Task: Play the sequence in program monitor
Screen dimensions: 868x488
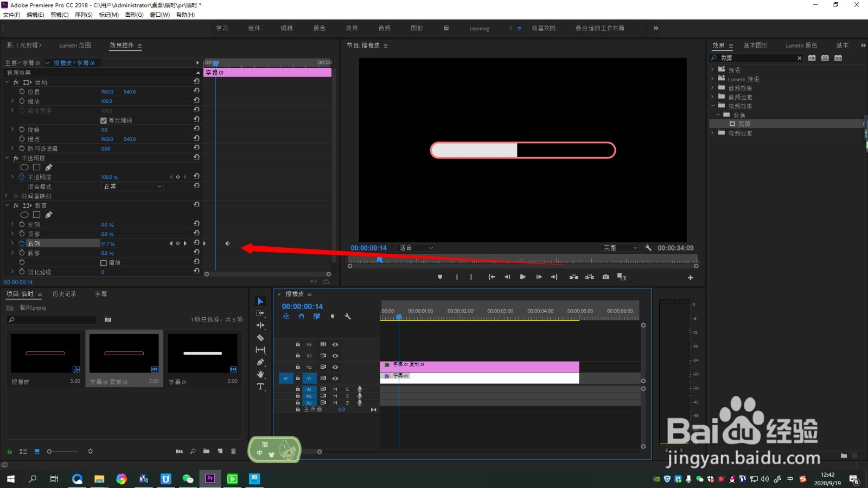Action: pyautogui.click(x=522, y=277)
